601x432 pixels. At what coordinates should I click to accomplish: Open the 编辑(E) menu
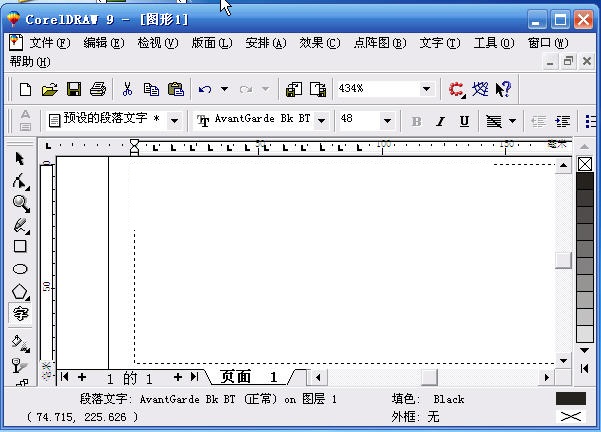point(104,43)
